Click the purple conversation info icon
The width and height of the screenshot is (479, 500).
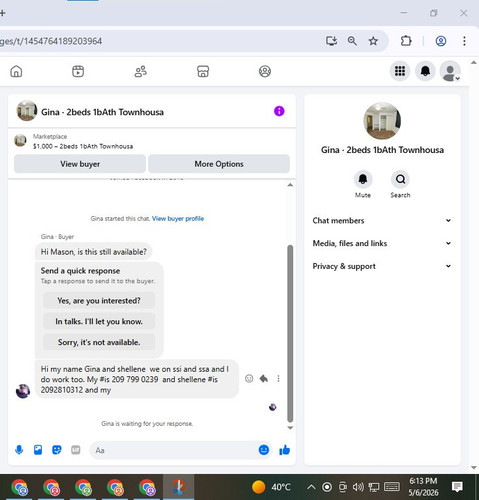coord(279,111)
